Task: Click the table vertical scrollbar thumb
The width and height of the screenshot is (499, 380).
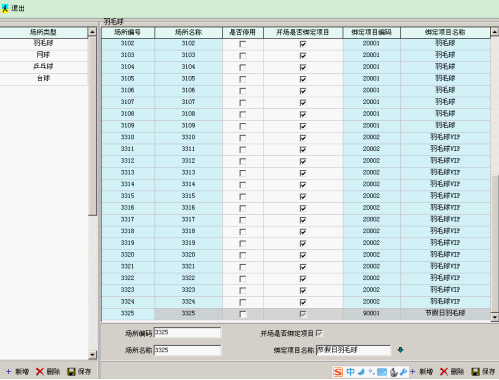Action: point(495,243)
